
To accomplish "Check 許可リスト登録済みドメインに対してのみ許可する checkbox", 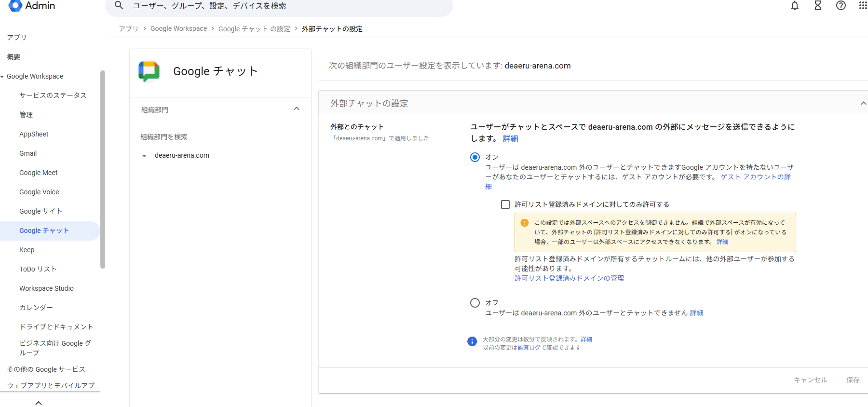I will 505,204.
